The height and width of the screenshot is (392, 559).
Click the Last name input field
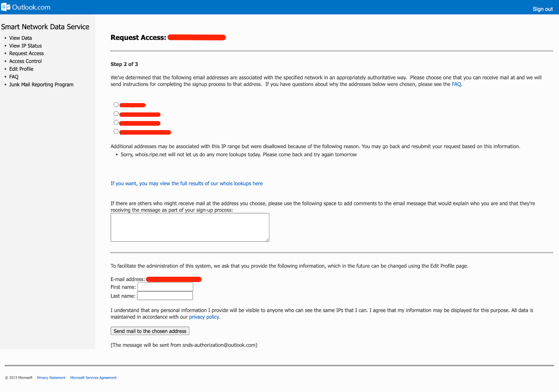165,296
